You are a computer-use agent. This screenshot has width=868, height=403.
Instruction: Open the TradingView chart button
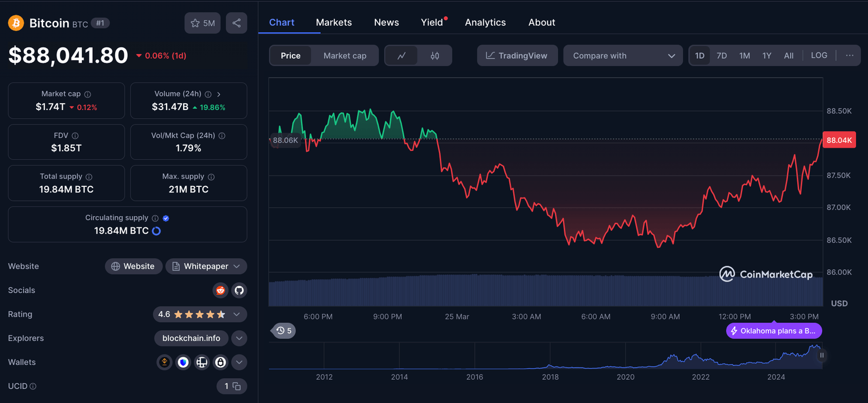tap(517, 56)
